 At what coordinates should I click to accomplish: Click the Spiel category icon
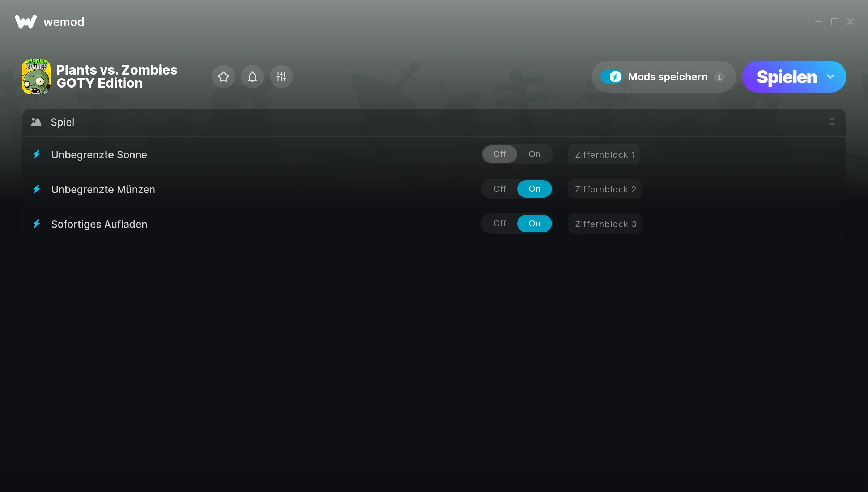[x=36, y=122]
